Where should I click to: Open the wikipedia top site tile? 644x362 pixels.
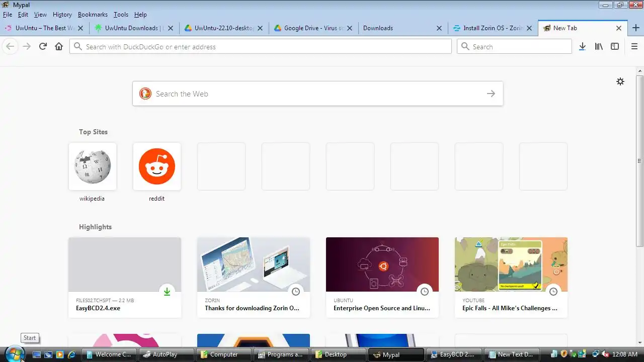(x=93, y=166)
